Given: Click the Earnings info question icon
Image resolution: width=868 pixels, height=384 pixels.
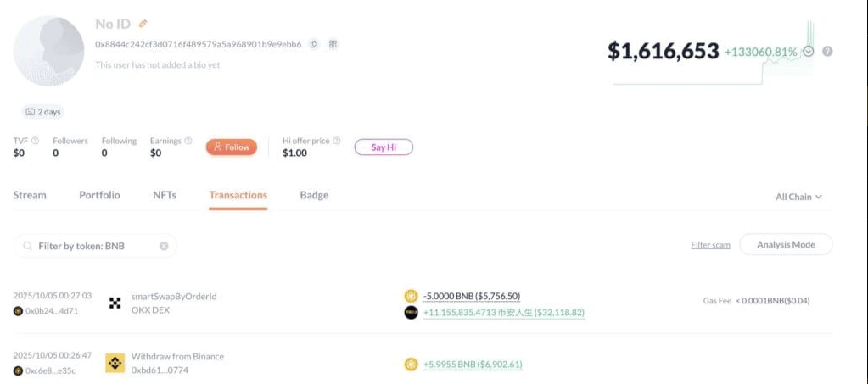Looking at the screenshot, I should click(188, 141).
